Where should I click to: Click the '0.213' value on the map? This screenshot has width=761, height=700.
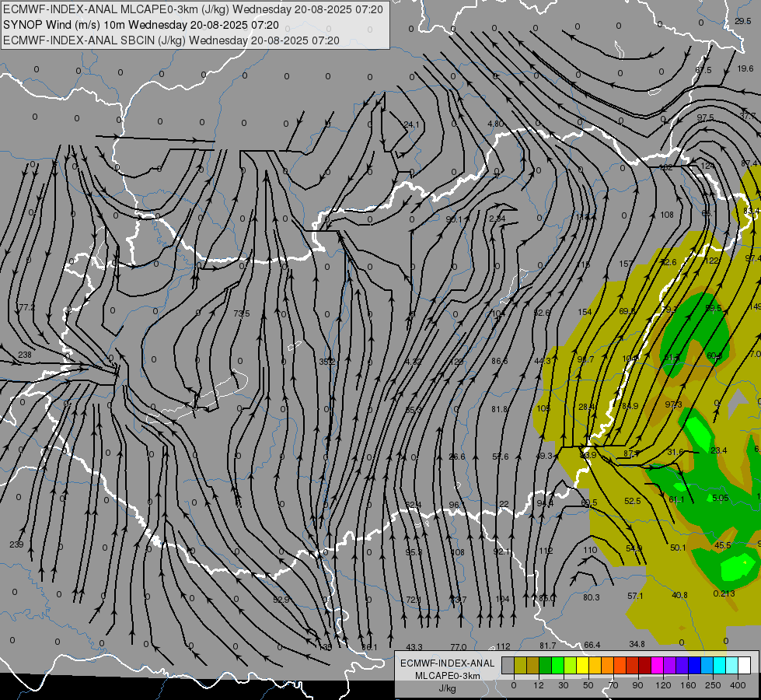coord(724,593)
